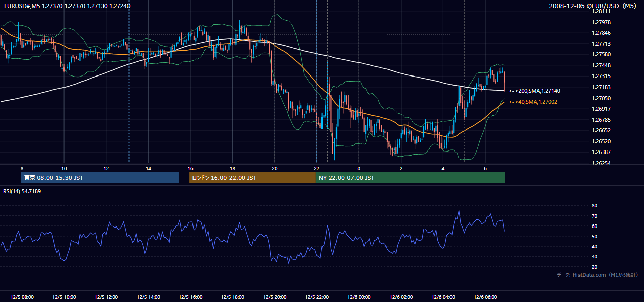Click hour label 16 under the price chart
The width and height of the screenshot is (644, 302).
[x=190, y=168]
